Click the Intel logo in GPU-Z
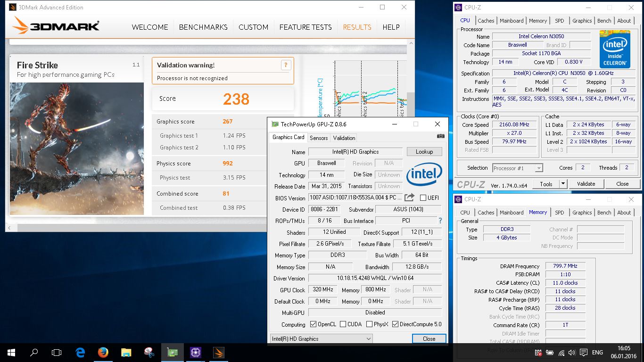Image resolution: width=644 pixels, height=362 pixels. [424, 175]
